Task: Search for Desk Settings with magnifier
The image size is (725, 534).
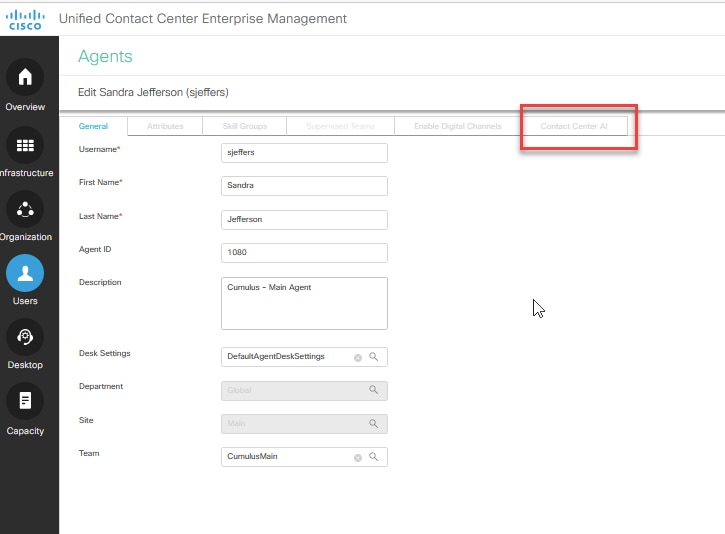Action: [x=373, y=356]
